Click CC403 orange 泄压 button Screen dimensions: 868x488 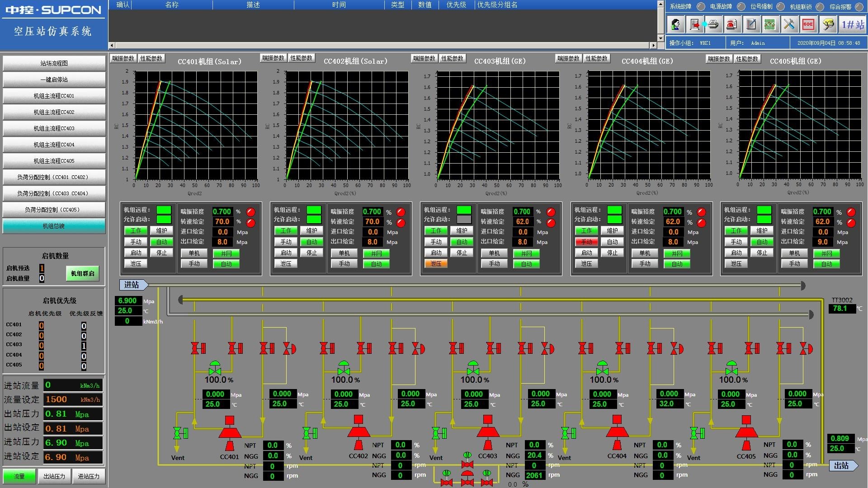click(436, 263)
